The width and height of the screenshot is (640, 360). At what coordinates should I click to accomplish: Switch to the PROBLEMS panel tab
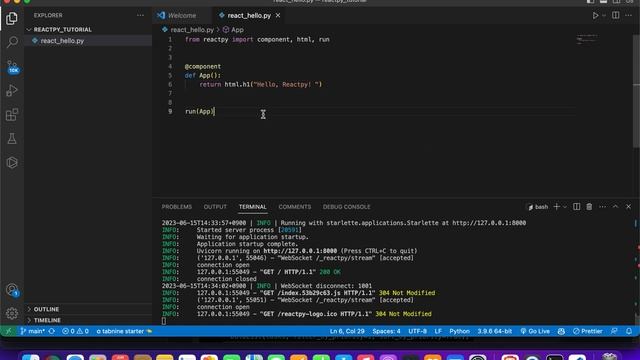(x=177, y=207)
